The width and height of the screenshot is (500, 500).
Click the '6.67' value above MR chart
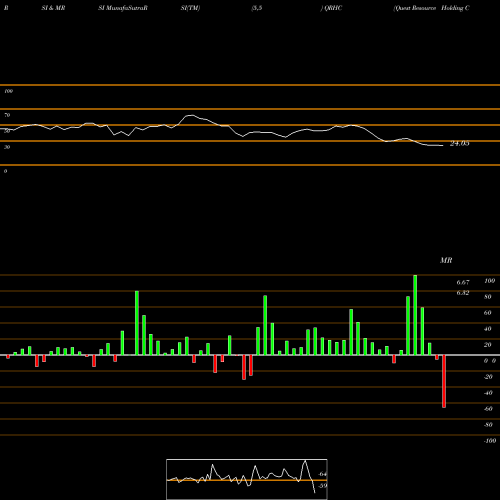coord(463,282)
